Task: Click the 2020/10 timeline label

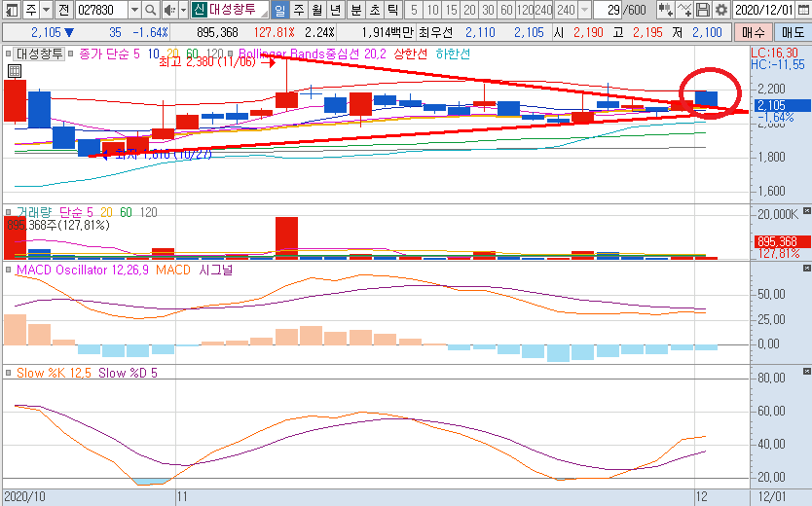Action: click(x=24, y=497)
